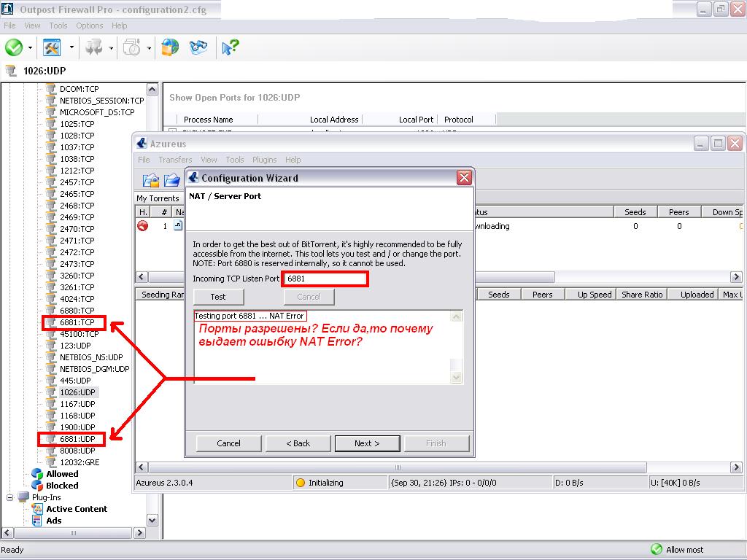Click the left tree panel vertical scrollbar down arrow
The image size is (747, 560).
152,521
